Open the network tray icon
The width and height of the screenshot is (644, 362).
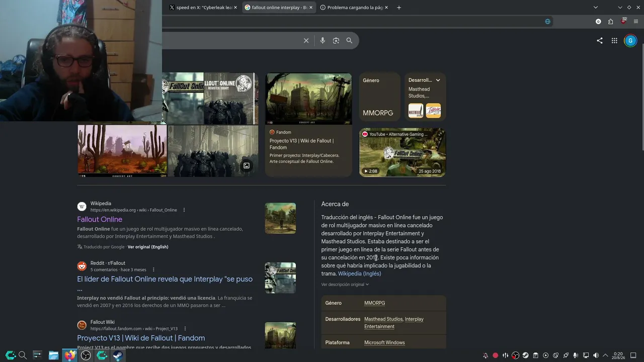[x=586, y=355]
